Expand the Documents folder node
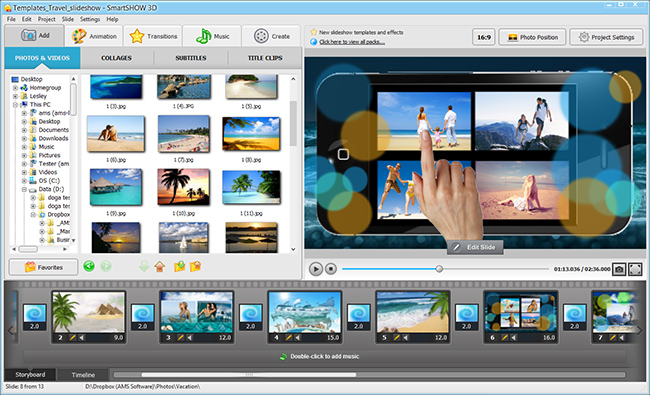The width and height of the screenshot is (650, 395). click(24, 130)
